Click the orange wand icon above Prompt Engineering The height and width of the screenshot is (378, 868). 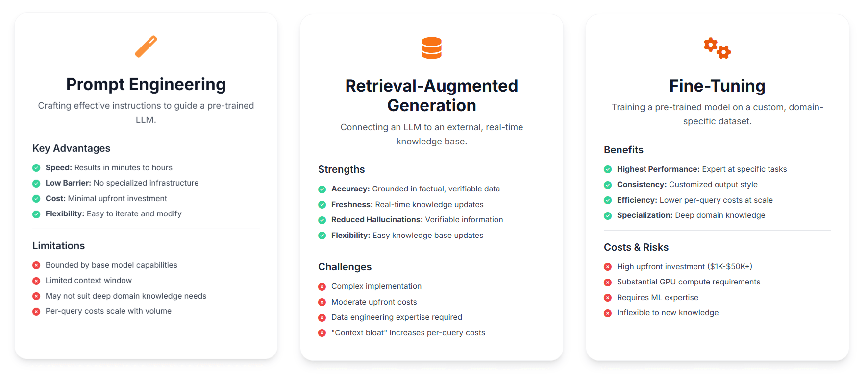[146, 47]
